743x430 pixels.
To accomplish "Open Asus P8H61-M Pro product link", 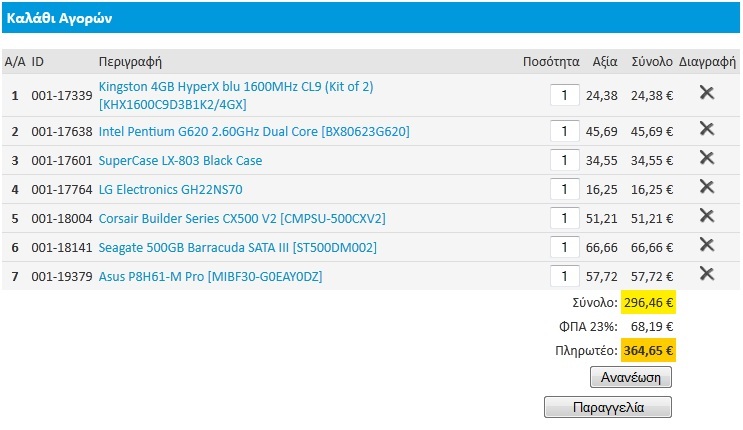I will click(x=210, y=276).
